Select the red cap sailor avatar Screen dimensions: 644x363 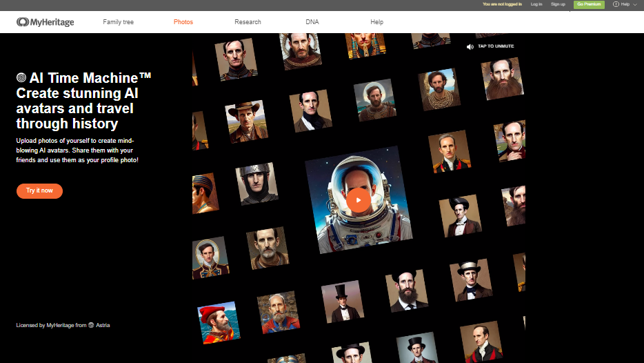[x=219, y=323]
